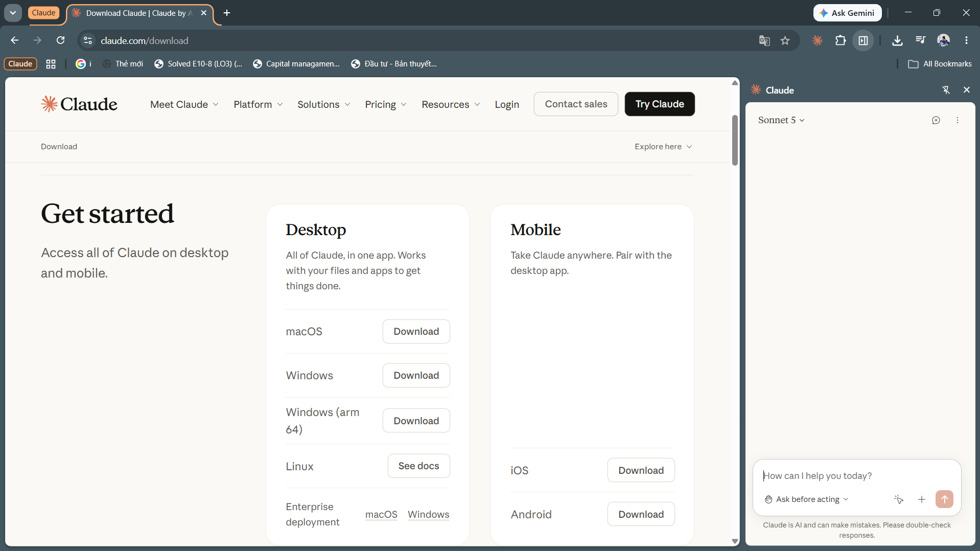Click the How can I help you today input
This screenshot has height=551, width=980.
[856, 476]
